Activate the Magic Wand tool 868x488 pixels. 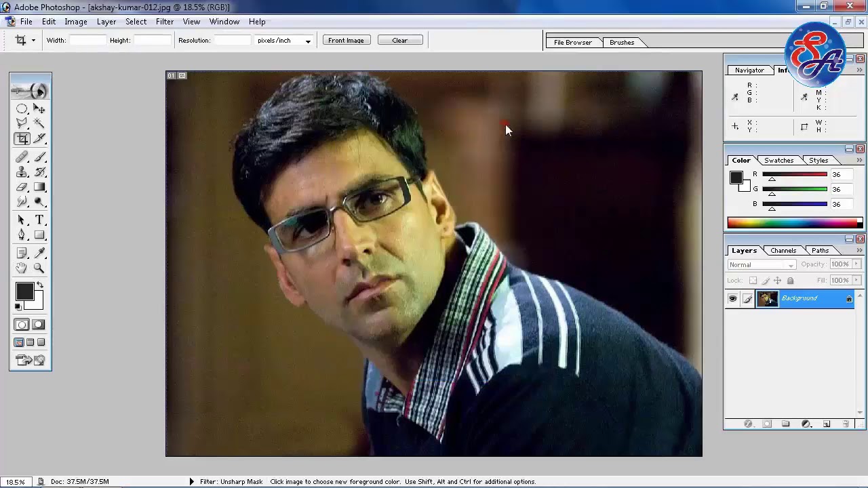(x=39, y=123)
